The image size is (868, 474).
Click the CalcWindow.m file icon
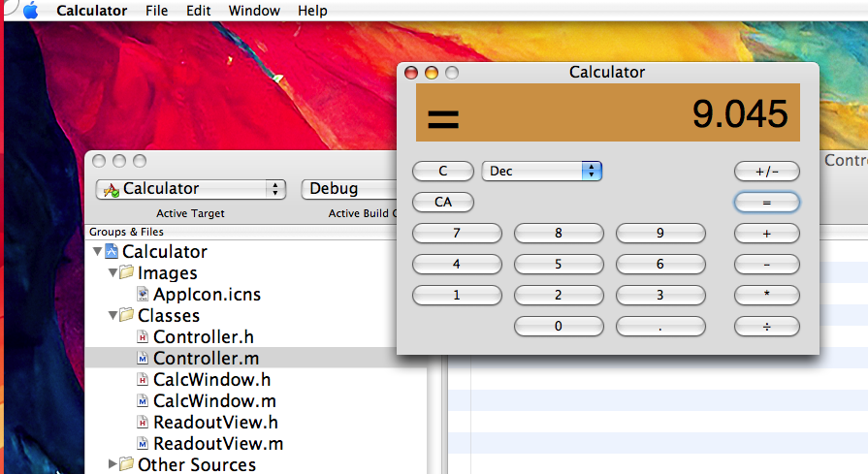[x=143, y=401]
